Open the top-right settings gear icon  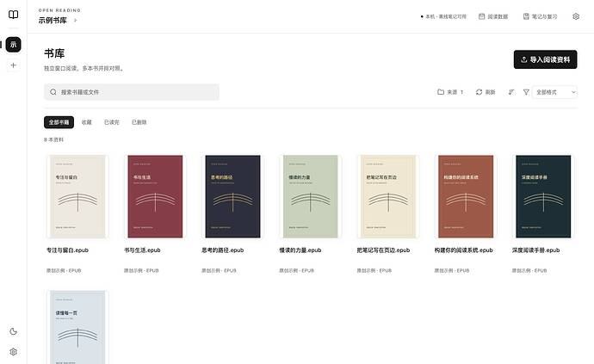point(576,16)
